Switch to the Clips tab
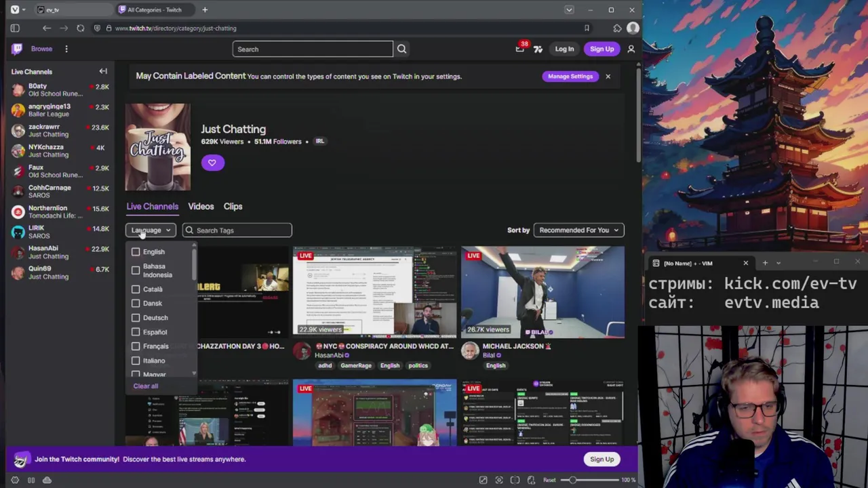Screen dimensions: 868x488 coord(233,207)
